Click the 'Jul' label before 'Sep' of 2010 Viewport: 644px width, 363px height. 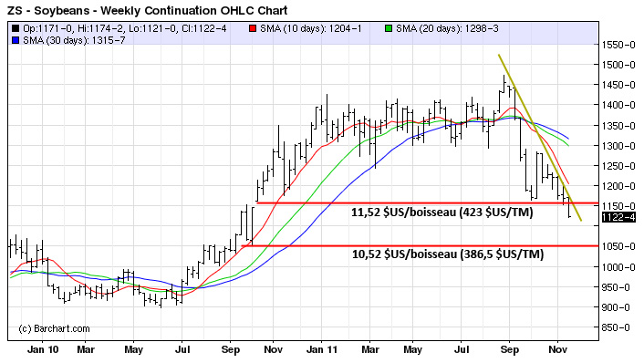click(182, 350)
